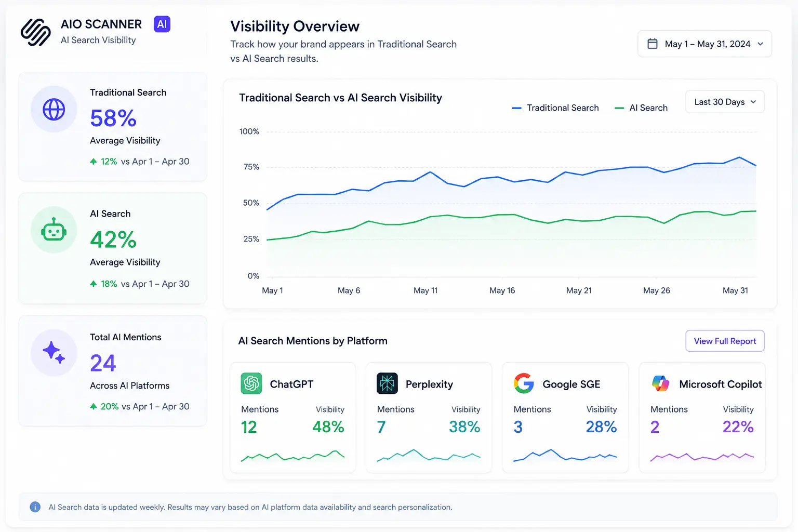Click the Perplexity sparkline chart
Screen dimensions: 798x532
[429, 456]
